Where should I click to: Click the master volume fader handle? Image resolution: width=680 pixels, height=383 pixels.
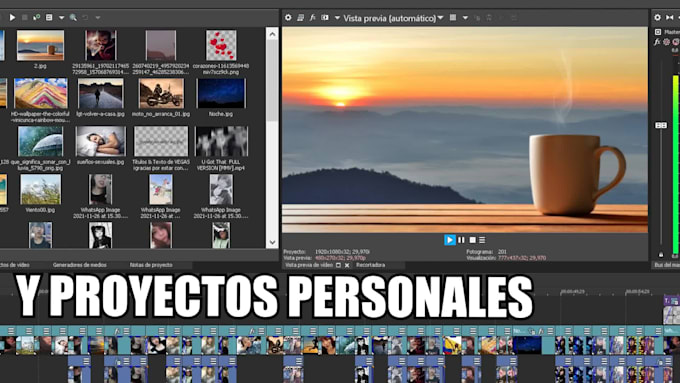tap(661, 125)
